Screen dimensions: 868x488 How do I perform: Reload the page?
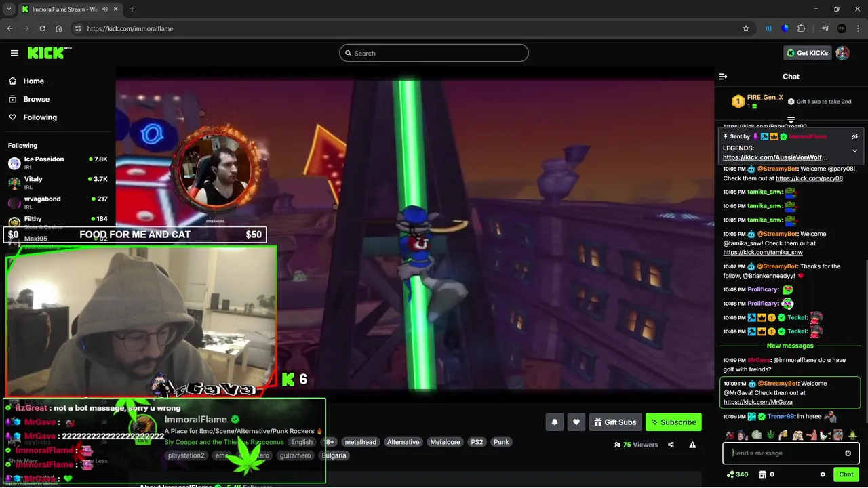pyautogui.click(x=42, y=28)
